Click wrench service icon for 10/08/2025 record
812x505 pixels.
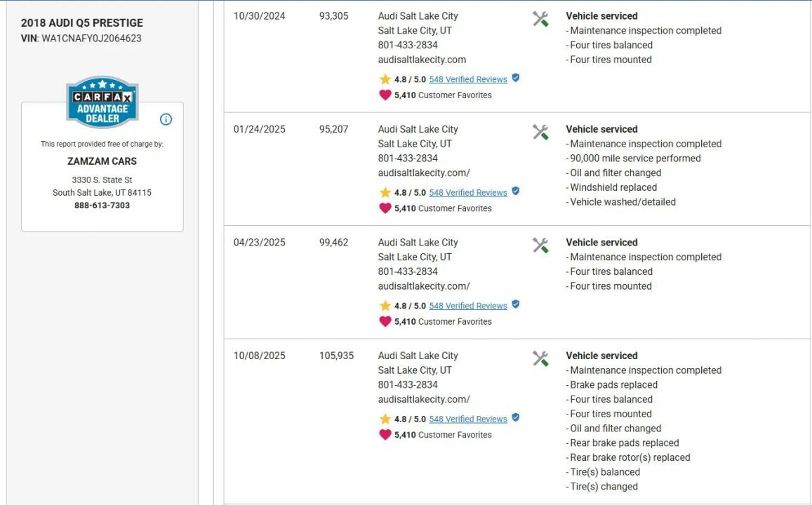tap(540, 358)
